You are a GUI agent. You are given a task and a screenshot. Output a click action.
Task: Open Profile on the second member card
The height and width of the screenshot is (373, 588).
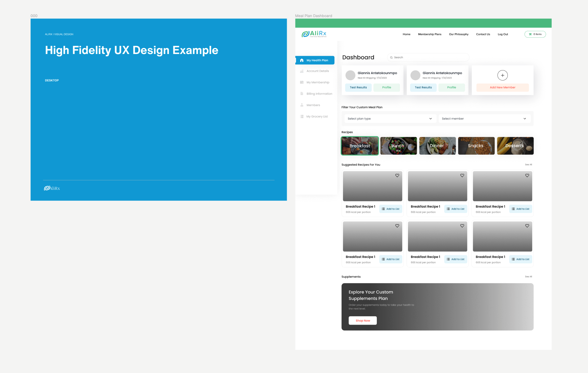451,88
